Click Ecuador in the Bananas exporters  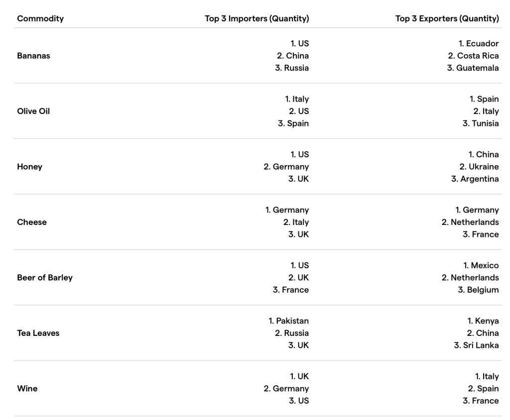tap(482, 44)
